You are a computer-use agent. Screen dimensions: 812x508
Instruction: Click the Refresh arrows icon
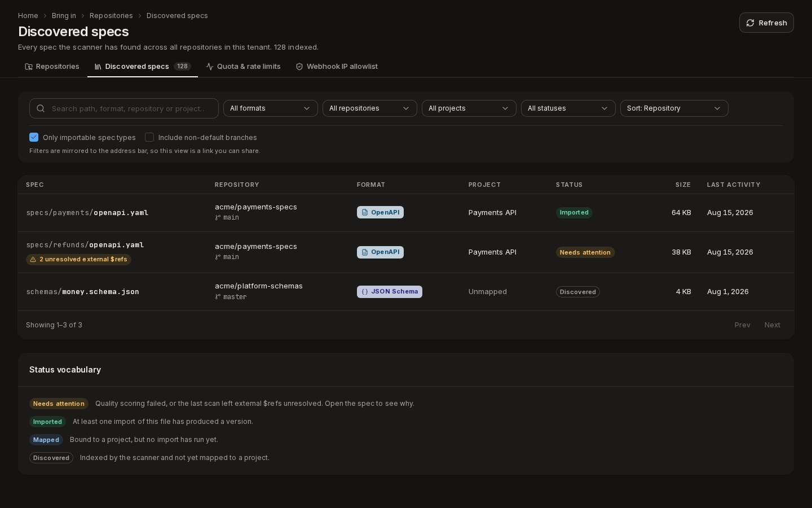[751, 23]
